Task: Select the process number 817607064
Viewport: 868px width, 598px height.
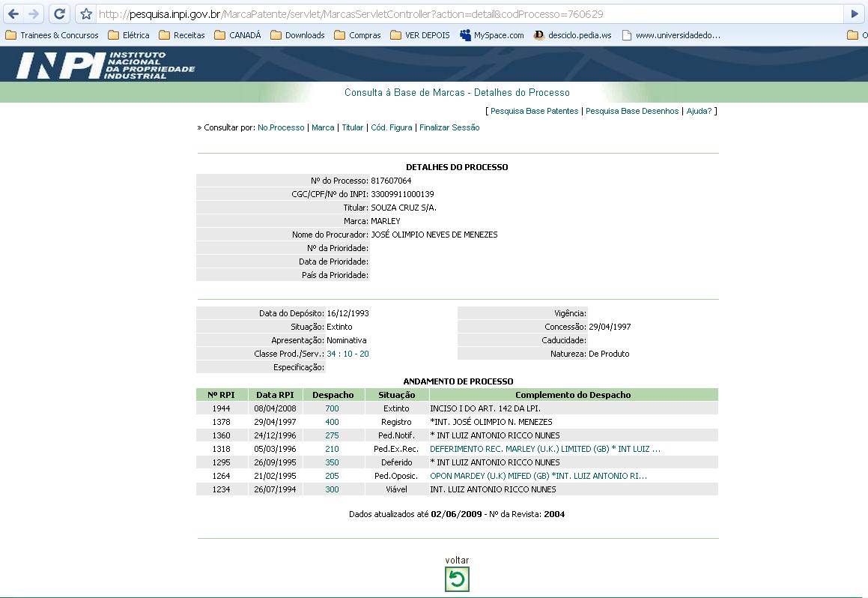Action: (x=391, y=181)
